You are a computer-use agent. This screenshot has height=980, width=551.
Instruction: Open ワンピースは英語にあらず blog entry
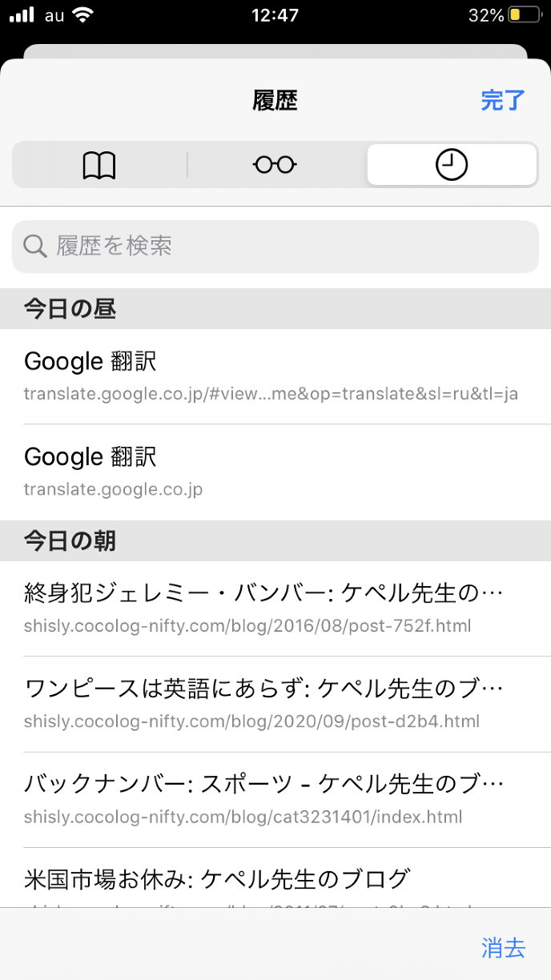pyautogui.click(x=272, y=703)
